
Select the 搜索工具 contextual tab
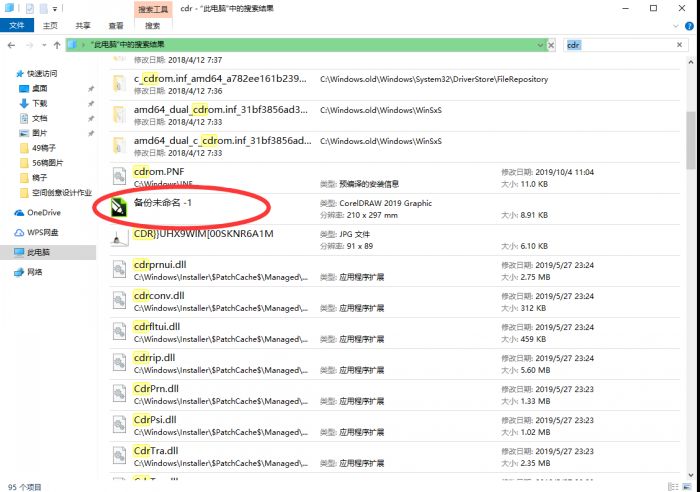coord(153,9)
